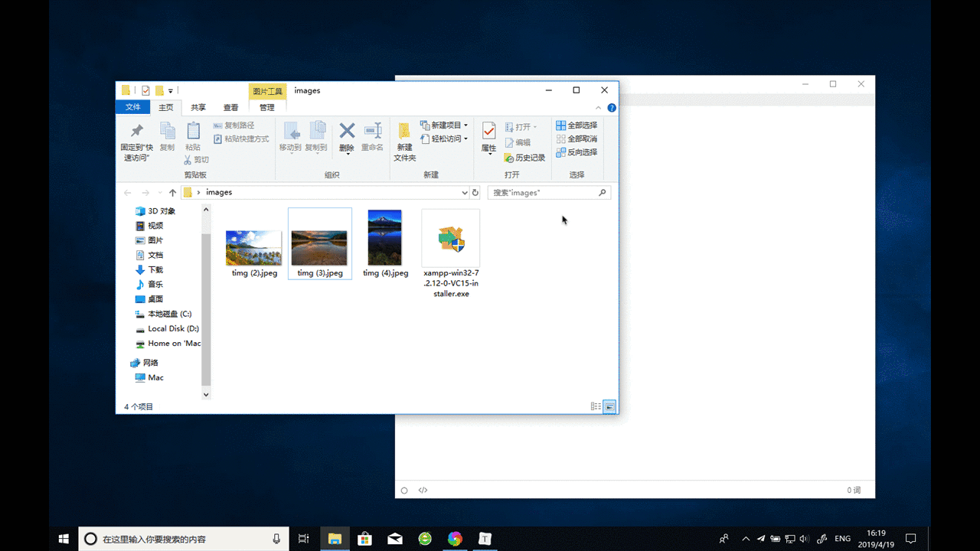Switch to details view in status bar
This screenshot has height=551, width=980.
click(596, 406)
